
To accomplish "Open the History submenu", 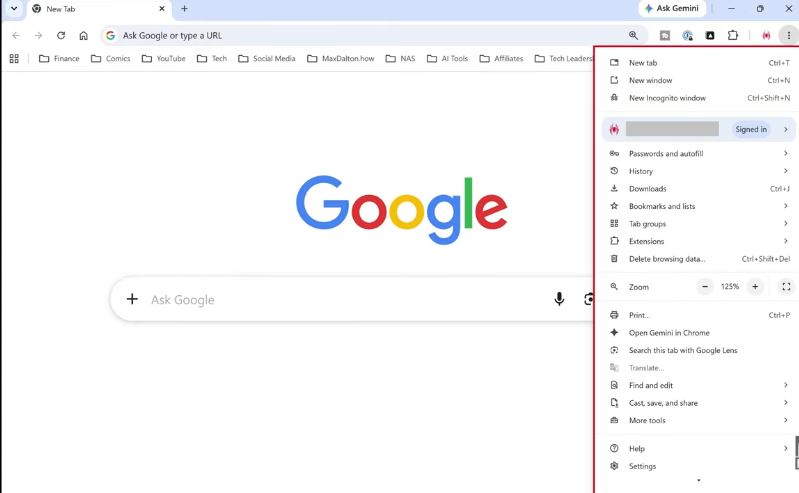I will (x=699, y=171).
